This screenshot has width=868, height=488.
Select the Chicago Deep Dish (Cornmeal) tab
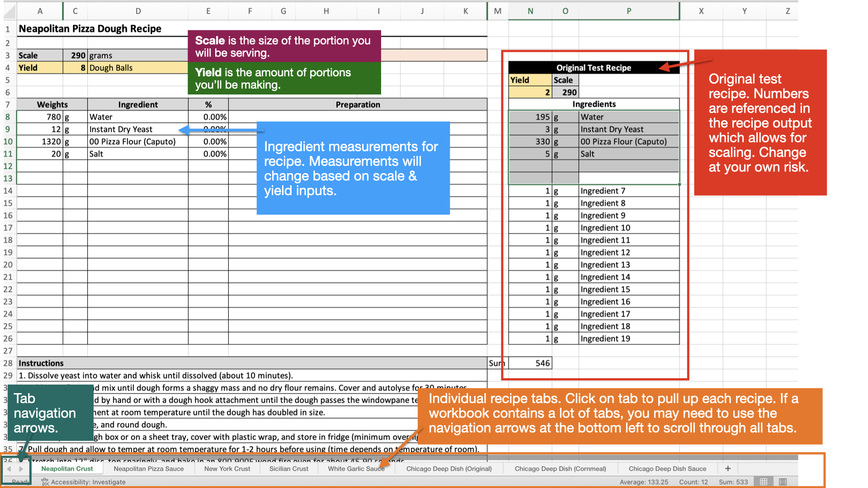(x=560, y=469)
